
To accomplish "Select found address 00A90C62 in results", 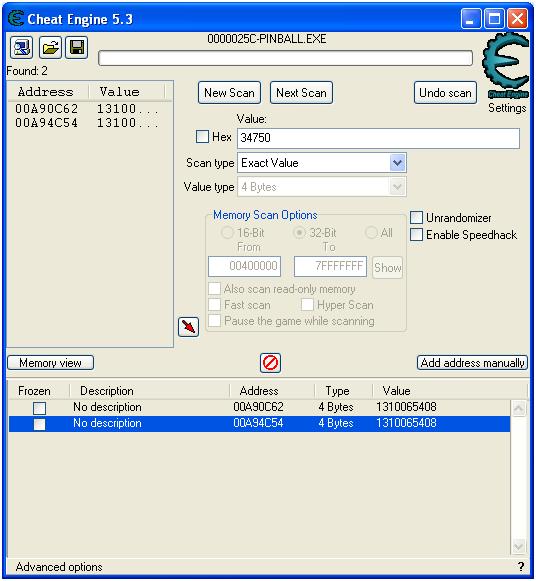I will (46, 109).
